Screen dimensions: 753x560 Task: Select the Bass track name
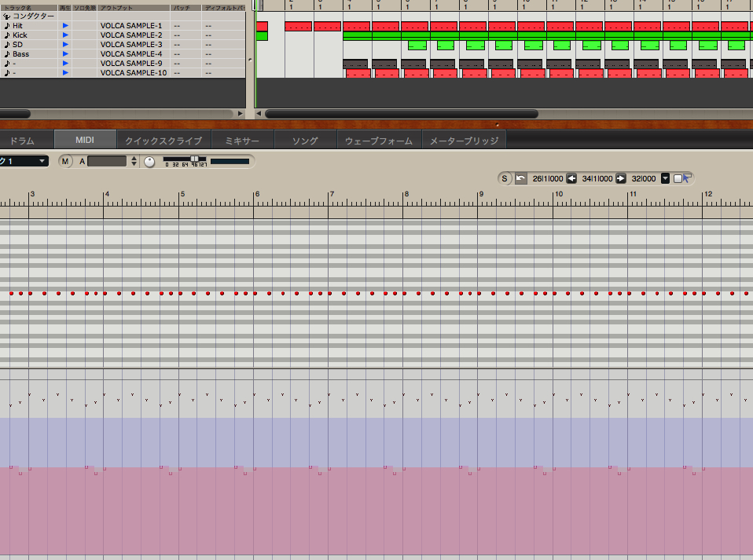click(20, 53)
